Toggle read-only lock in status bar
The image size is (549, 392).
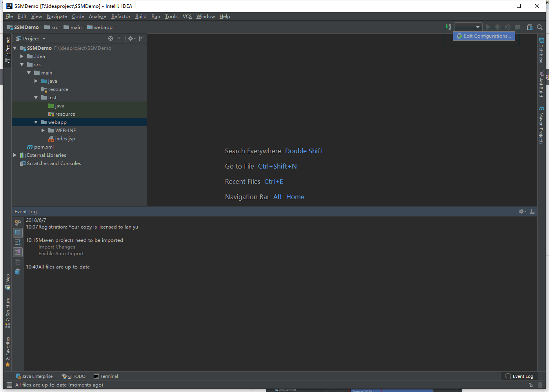531,385
